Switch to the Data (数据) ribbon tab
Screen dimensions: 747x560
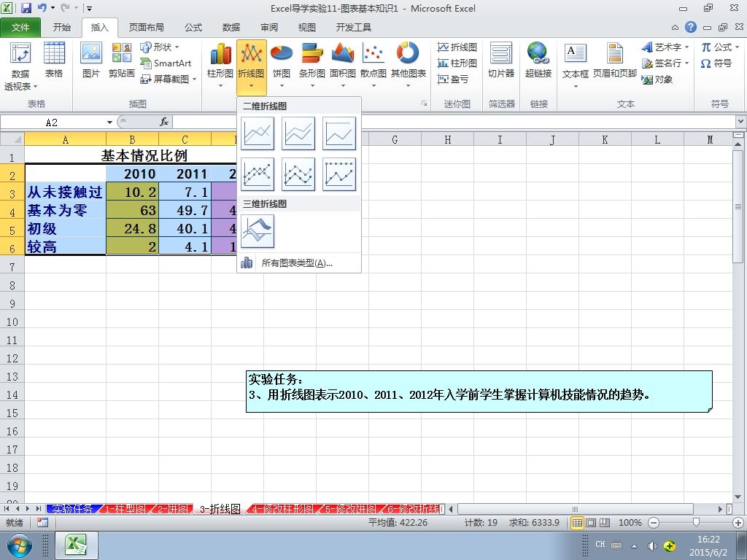pyautogui.click(x=231, y=28)
